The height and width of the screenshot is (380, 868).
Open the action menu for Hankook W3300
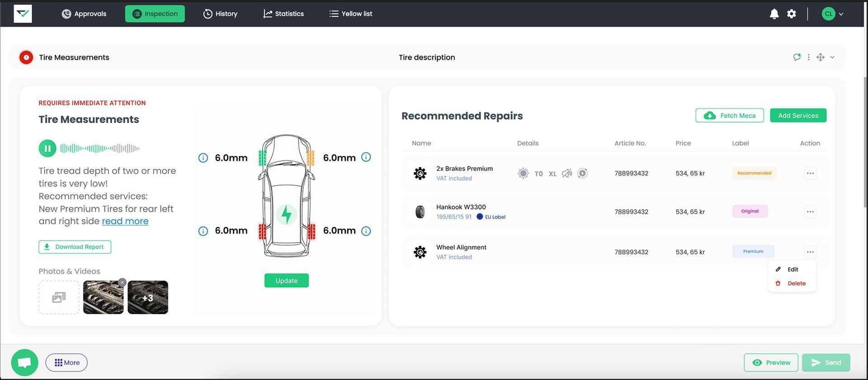pyautogui.click(x=810, y=212)
